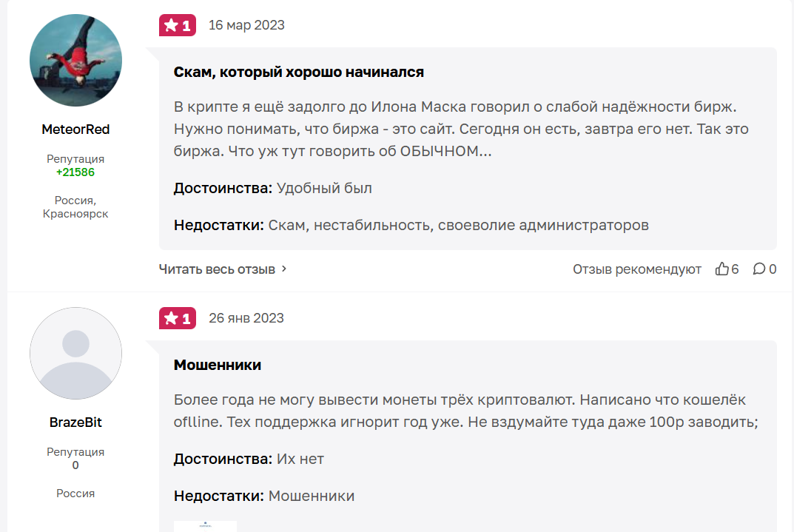Click the 1-star rating badge dated 16 мар 2023
The width and height of the screenshot is (794, 532).
pos(178,25)
